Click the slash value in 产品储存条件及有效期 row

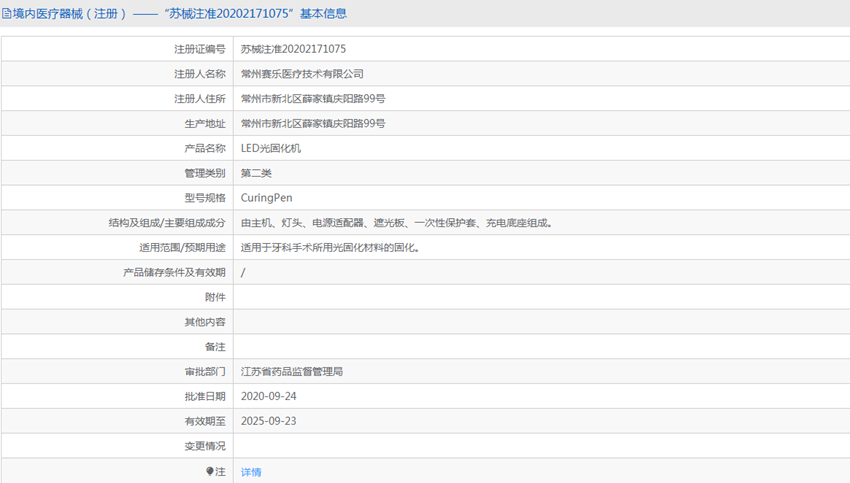(243, 273)
